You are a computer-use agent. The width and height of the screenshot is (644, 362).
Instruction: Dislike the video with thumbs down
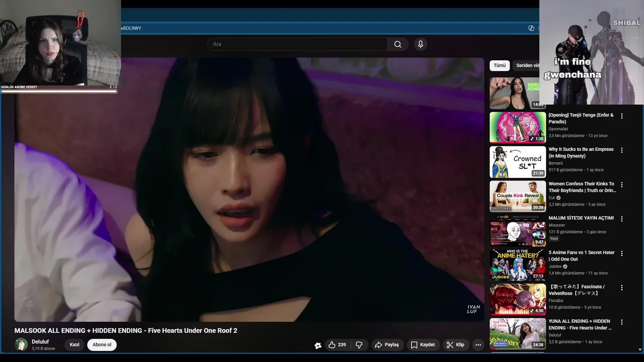click(x=359, y=345)
